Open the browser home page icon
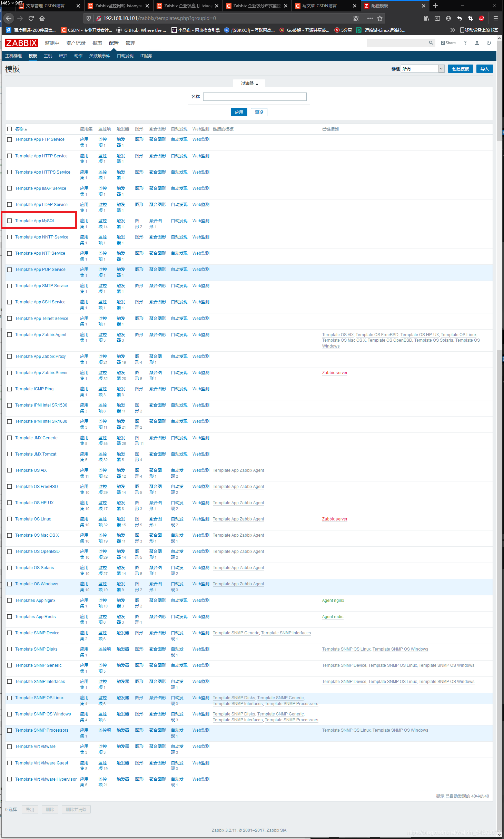Viewport: 504px width, 839px height. [42, 18]
